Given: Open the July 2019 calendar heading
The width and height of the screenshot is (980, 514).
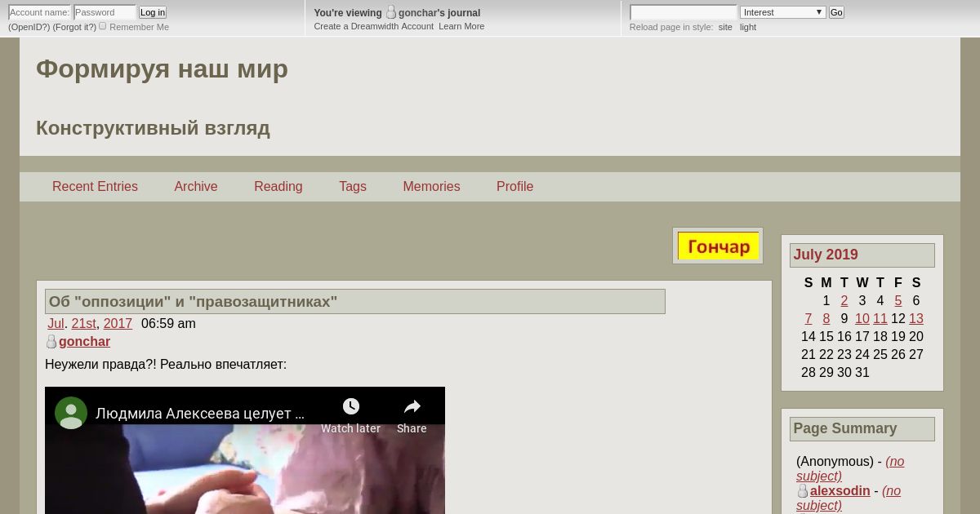Looking at the screenshot, I should [x=826, y=255].
